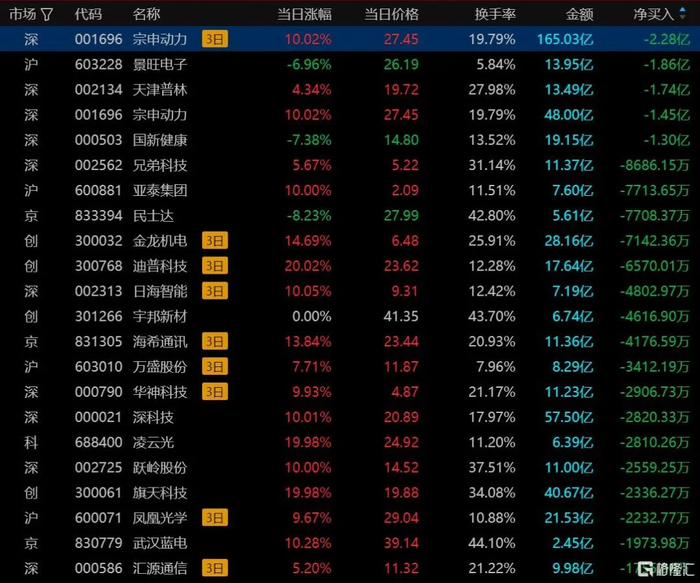Toggle the 净买入 sort arrow
This screenshot has width=700, height=583.
[682, 13]
